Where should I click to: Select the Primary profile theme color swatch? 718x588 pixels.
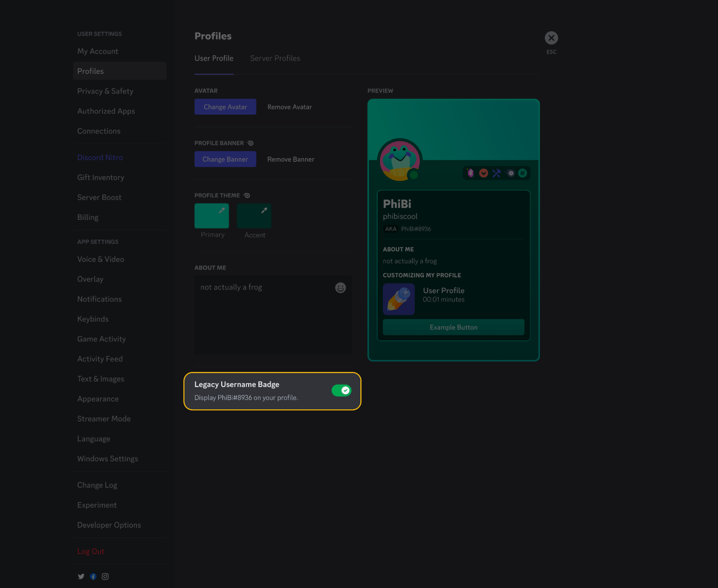(212, 215)
